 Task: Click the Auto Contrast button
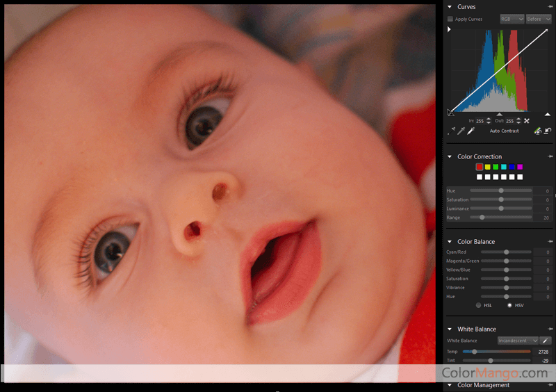pyautogui.click(x=504, y=131)
